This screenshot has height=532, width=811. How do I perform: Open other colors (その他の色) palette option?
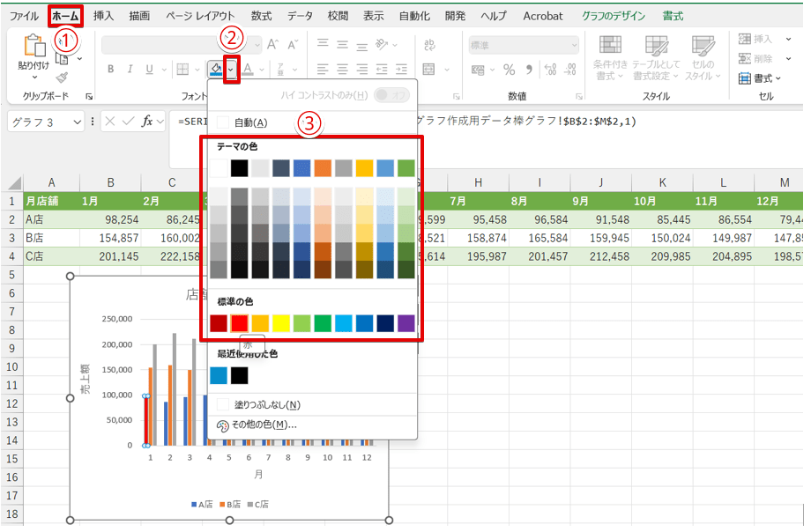tap(264, 425)
